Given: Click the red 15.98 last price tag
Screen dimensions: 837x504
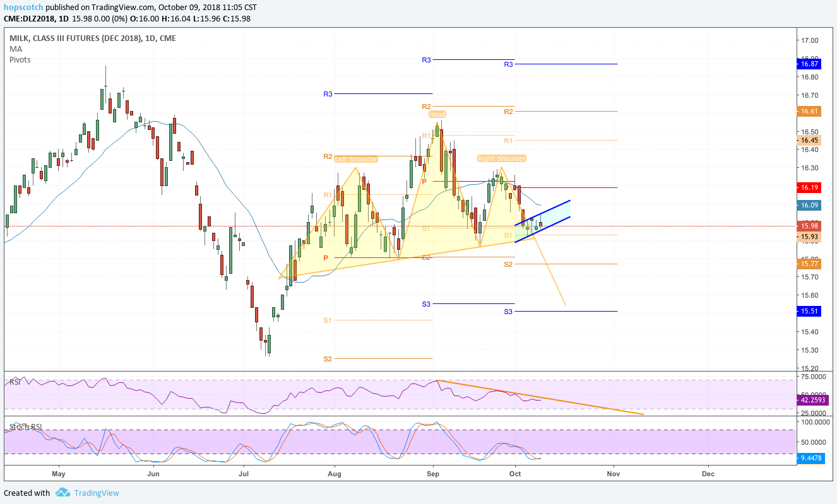Looking at the screenshot, I should coord(809,226).
